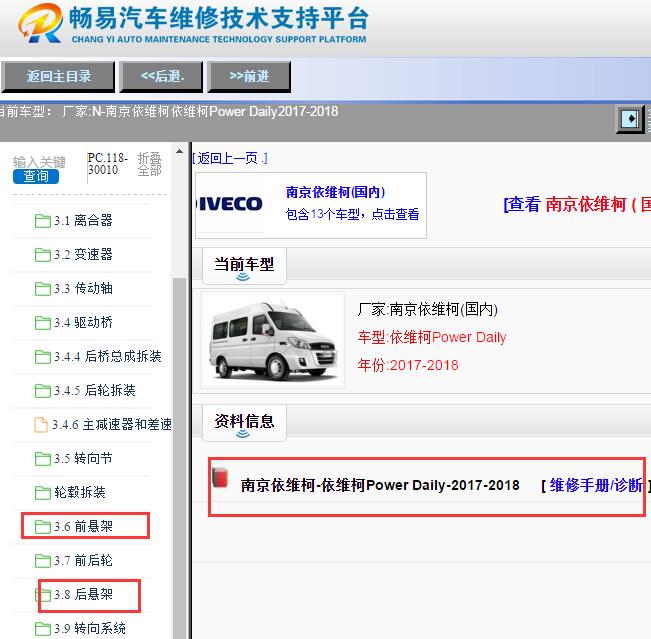Click the IVECO brand logo
This screenshot has height=639, width=651.
point(230,204)
